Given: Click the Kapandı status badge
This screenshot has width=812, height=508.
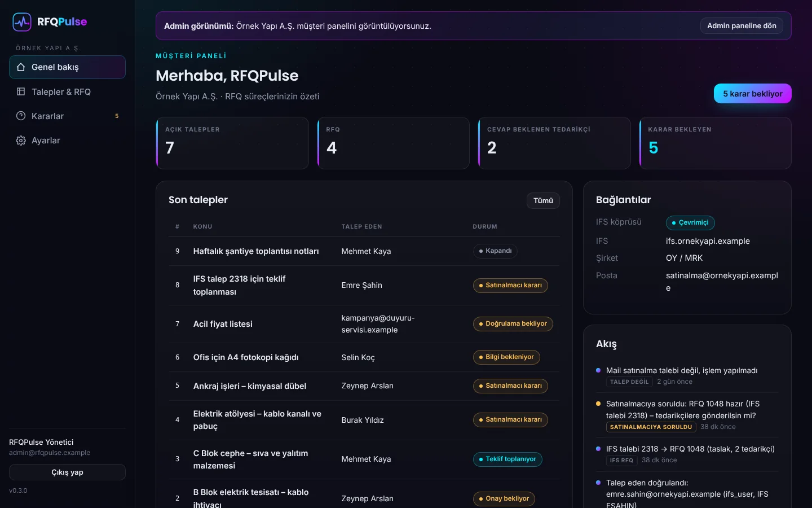Looking at the screenshot, I should pos(495,251).
